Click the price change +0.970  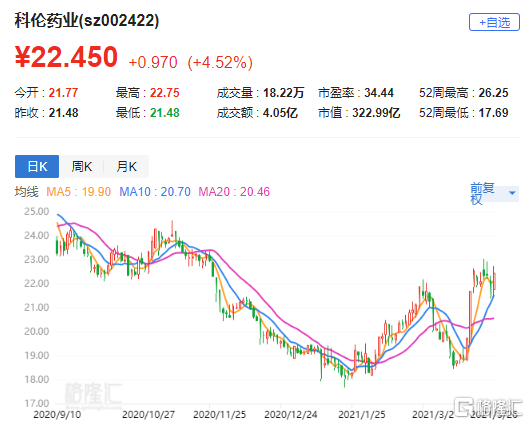click(153, 62)
